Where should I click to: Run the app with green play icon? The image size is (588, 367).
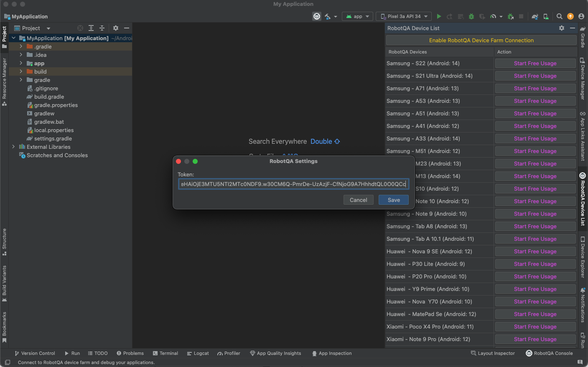coord(439,16)
